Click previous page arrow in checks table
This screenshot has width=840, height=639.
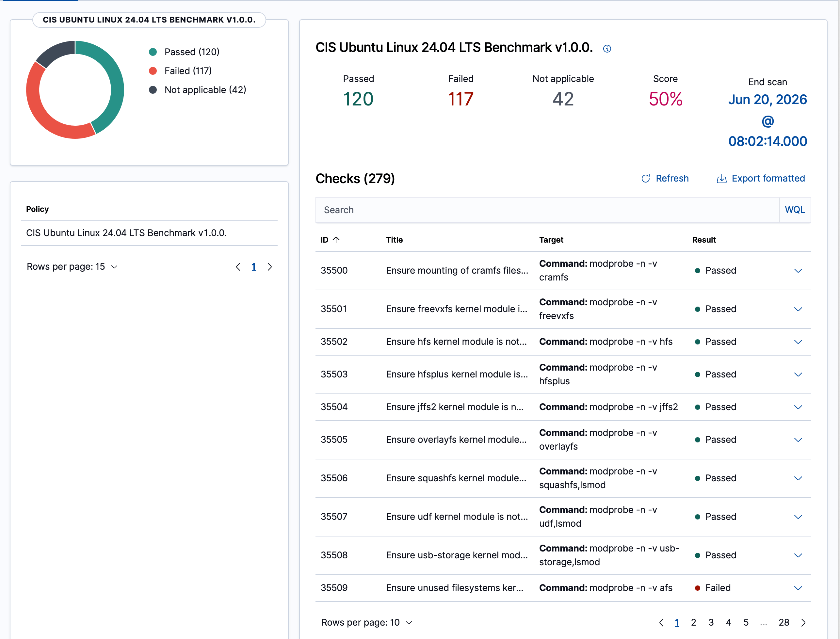click(x=661, y=623)
